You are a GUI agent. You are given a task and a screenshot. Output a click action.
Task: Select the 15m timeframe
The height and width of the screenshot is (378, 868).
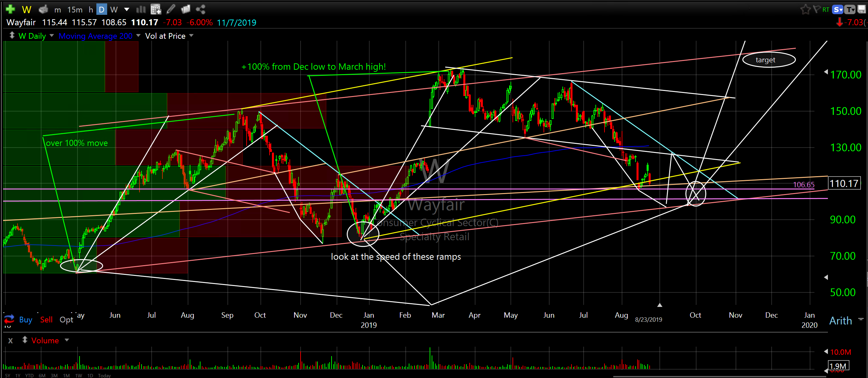click(x=74, y=9)
